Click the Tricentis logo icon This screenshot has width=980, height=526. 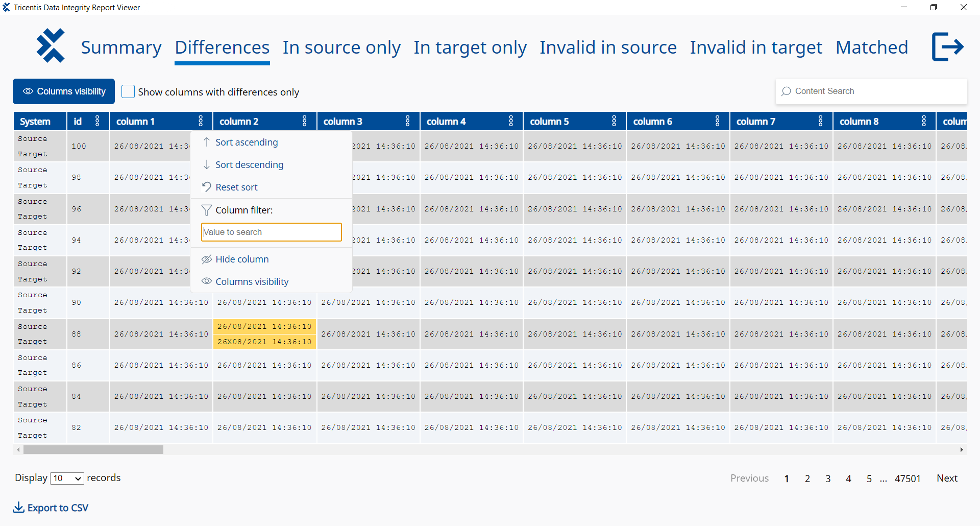click(x=51, y=45)
